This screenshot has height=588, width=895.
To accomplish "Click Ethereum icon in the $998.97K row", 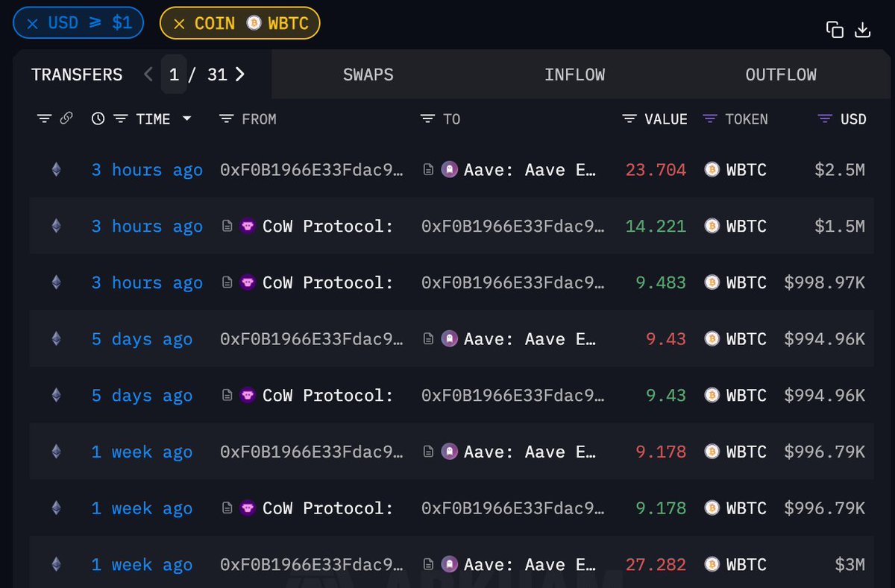I will tap(56, 282).
